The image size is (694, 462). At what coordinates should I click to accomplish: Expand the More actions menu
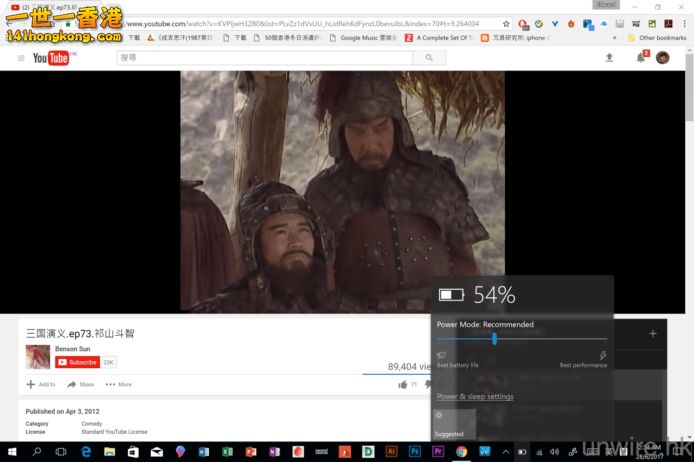pyautogui.click(x=119, y=384)
